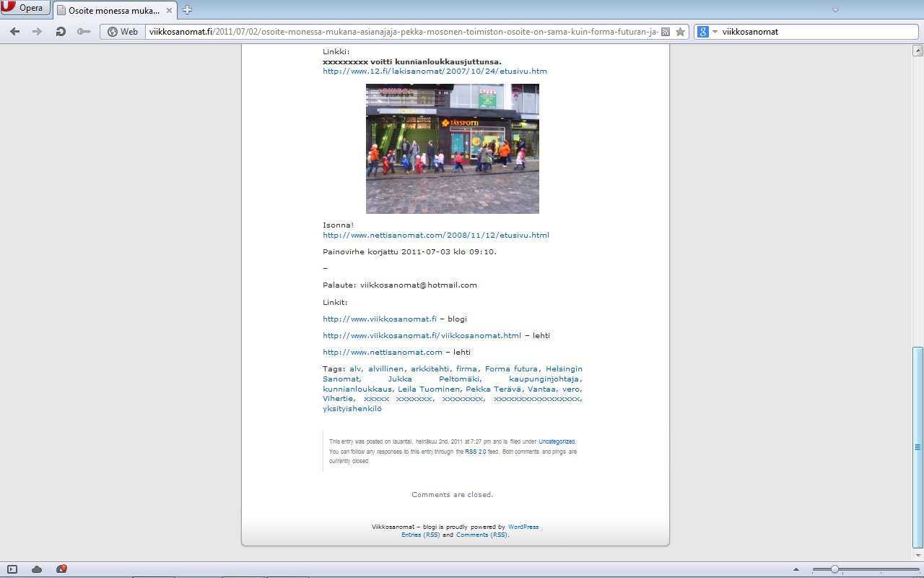This screenshot has width=924, height=578.
Task: Reload the current page
Action: coord(61,32)
